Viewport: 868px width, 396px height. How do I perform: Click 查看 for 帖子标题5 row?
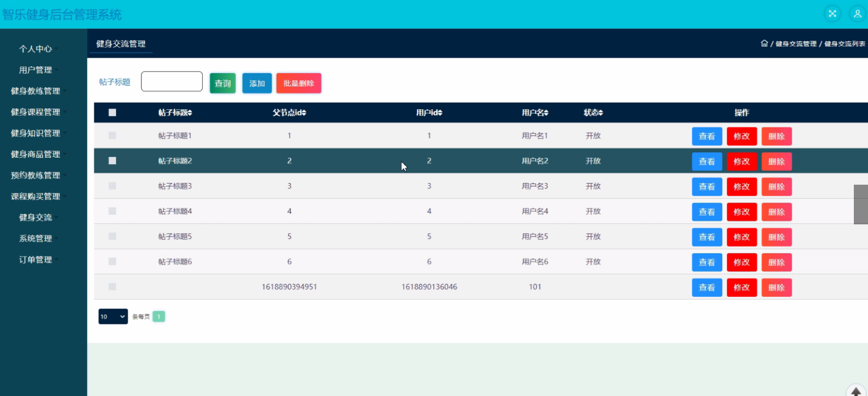point(707,237)
